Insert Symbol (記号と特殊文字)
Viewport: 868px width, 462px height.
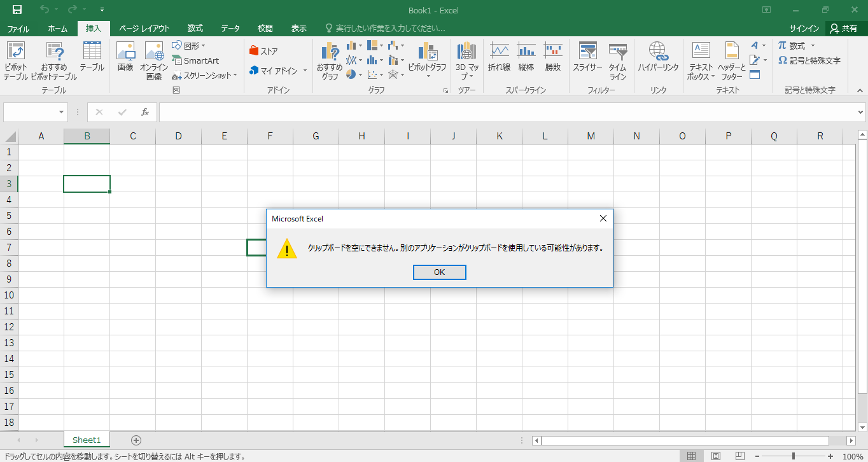pos(809,60)
